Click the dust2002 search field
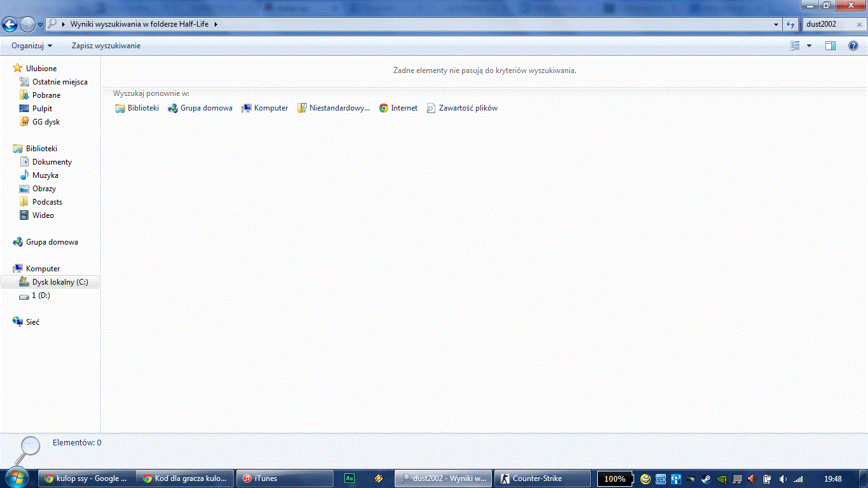 point(829,24)
